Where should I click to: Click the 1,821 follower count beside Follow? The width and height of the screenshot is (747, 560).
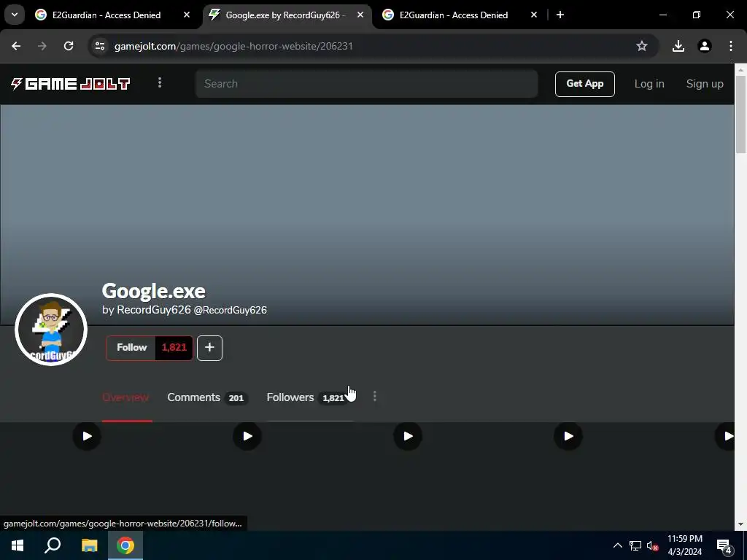pyautogui.click(x=174, y=348)
